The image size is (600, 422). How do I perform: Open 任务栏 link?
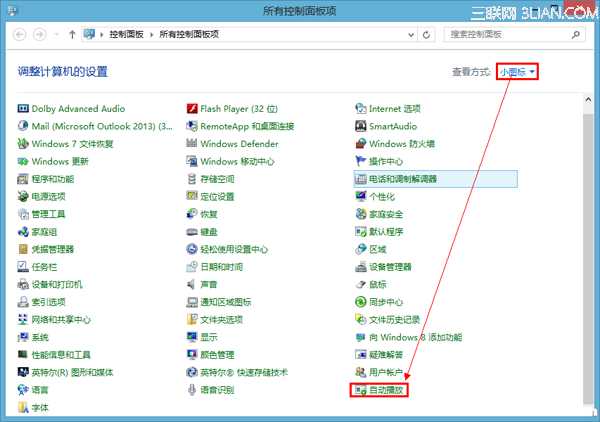pos(44,267)
